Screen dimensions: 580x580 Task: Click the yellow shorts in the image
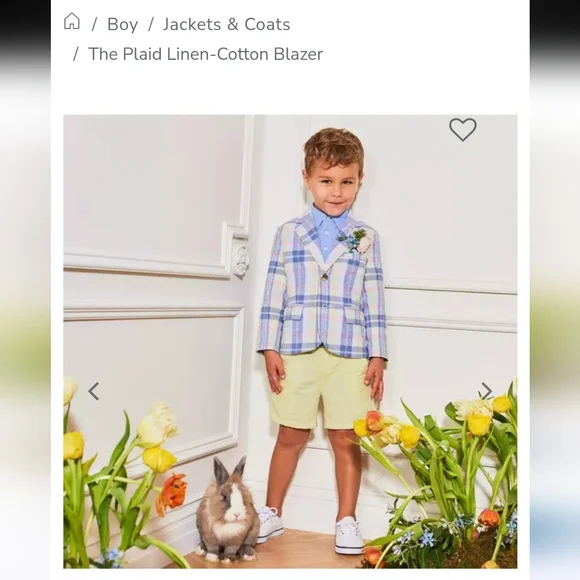[322, 392]
